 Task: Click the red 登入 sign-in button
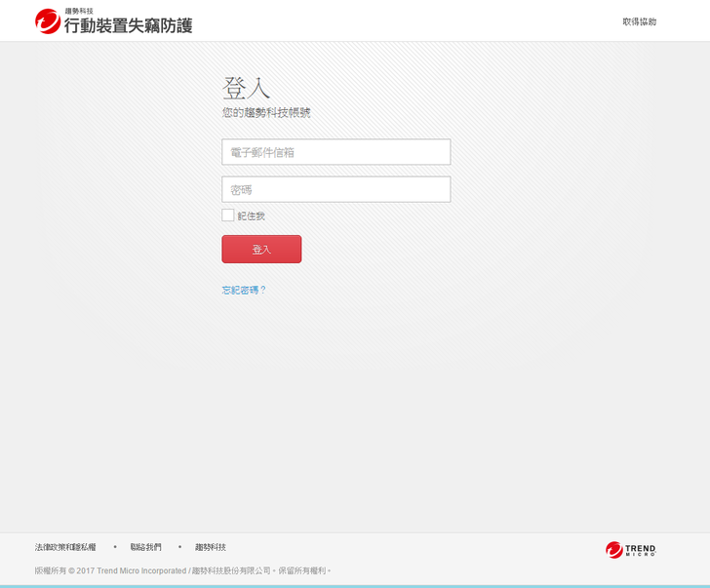(261, 249)
